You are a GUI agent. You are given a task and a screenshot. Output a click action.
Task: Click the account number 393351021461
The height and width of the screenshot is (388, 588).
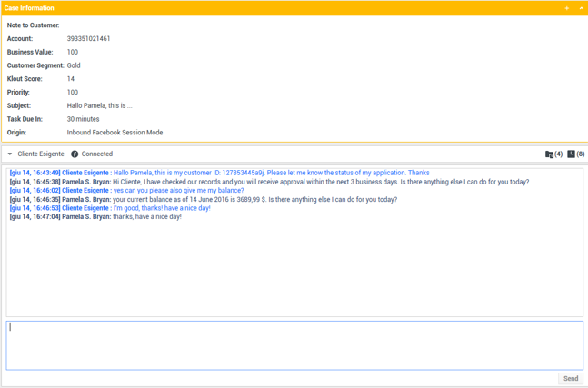tap(88, 39)
